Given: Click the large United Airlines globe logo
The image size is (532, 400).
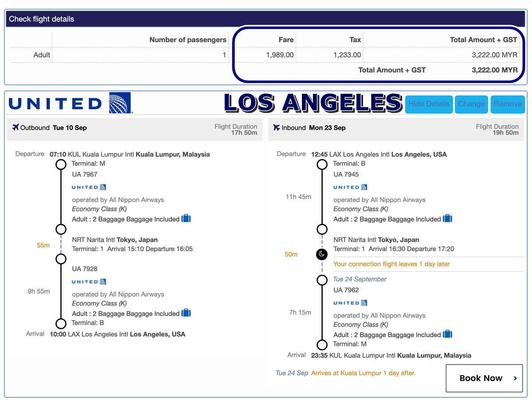Looking at the screenshot, I should (120, 103).
